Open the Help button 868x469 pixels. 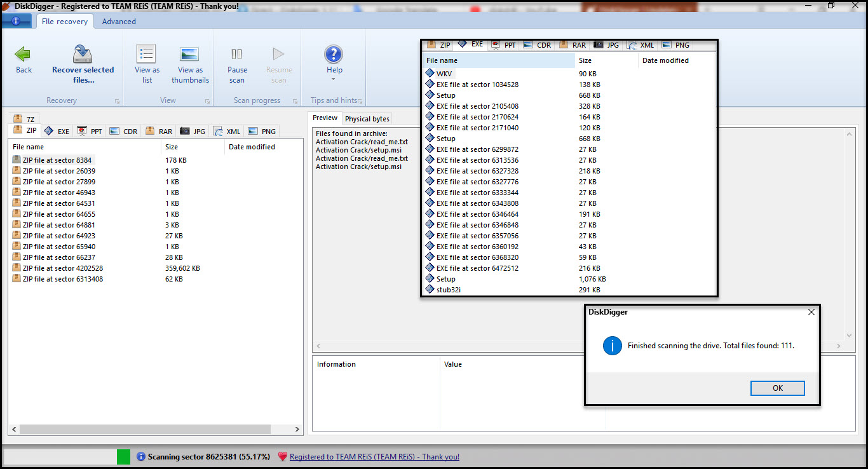[334, 61]
